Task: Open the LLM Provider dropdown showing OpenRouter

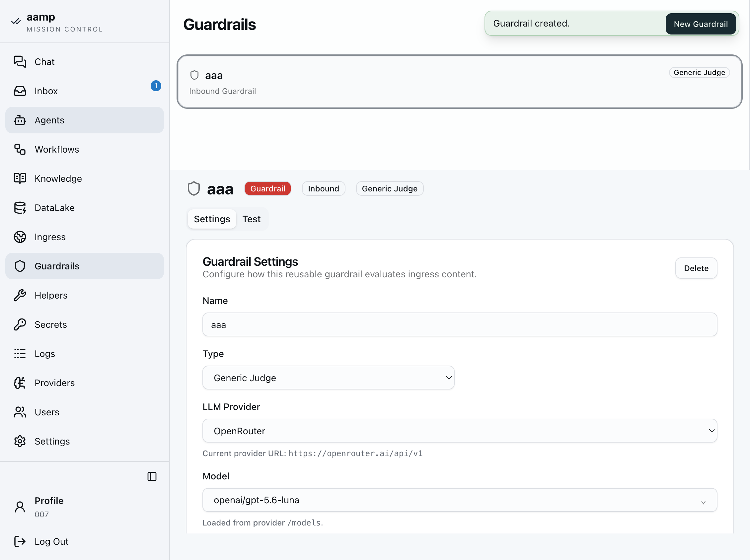Action: (459, 430)
